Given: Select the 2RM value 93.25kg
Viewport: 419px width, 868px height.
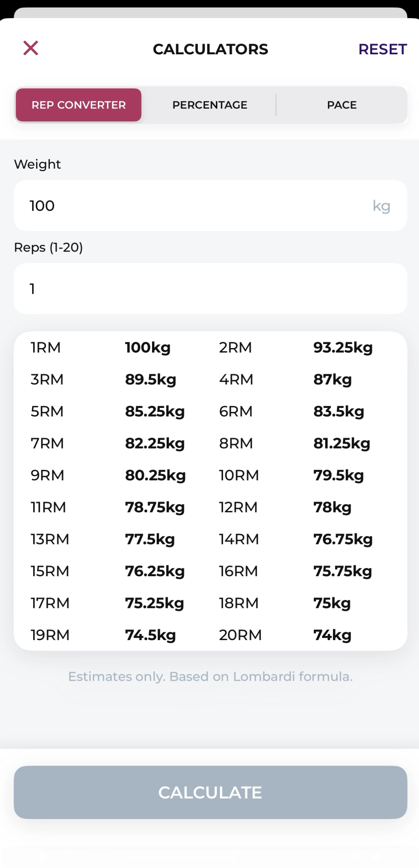Looking at the screenshot, I should (343, 348).
